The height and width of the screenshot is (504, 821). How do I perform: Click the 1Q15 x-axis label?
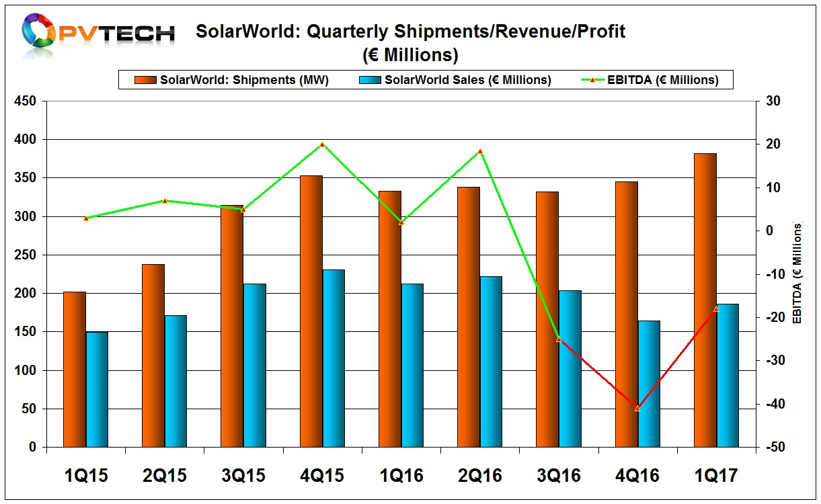(85, 476)
